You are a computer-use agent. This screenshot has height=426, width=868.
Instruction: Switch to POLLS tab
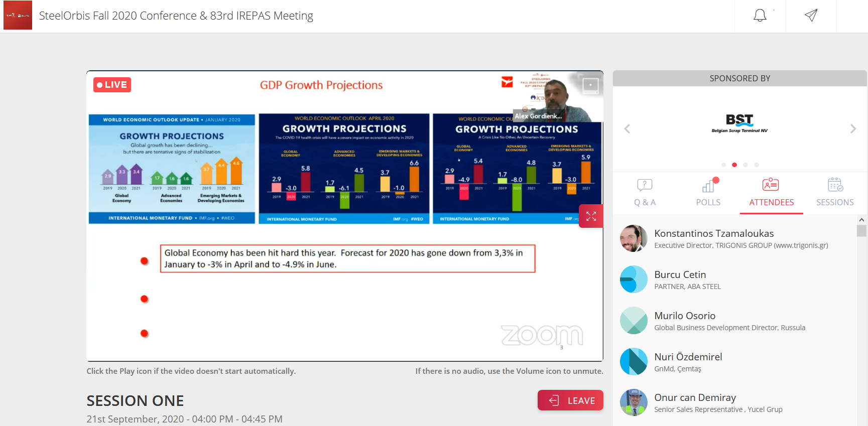click(x=708, y=193)
